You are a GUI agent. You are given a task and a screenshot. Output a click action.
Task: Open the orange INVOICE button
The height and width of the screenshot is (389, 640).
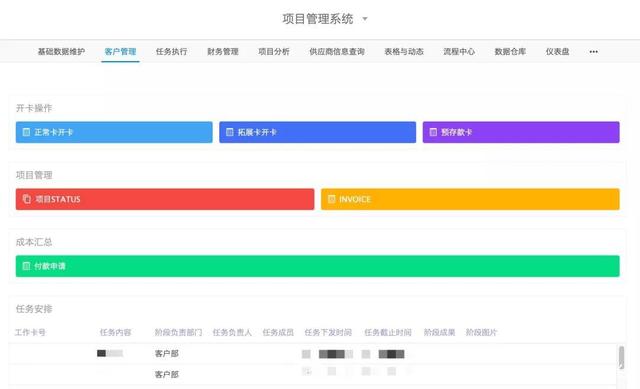[x=470, y=199]
